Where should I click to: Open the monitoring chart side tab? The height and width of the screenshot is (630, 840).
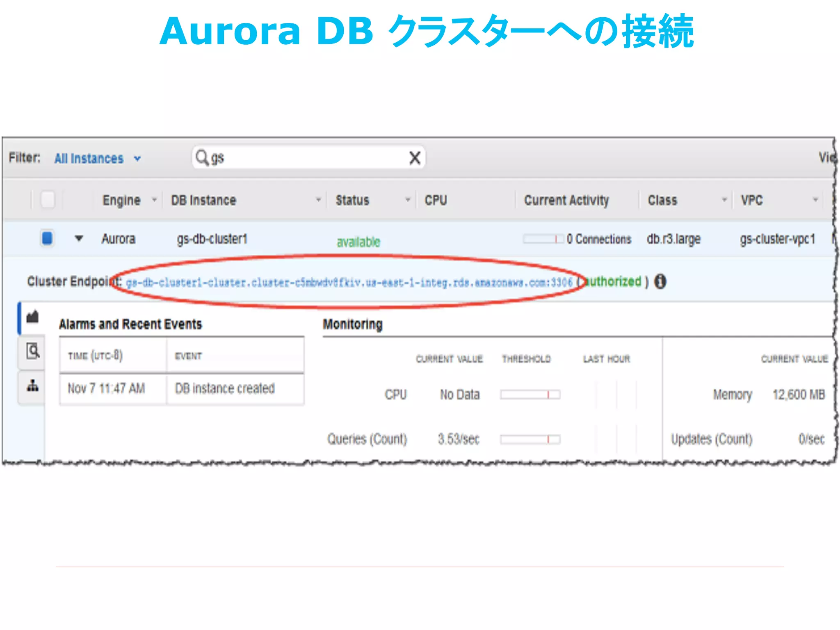coord(32,317)
